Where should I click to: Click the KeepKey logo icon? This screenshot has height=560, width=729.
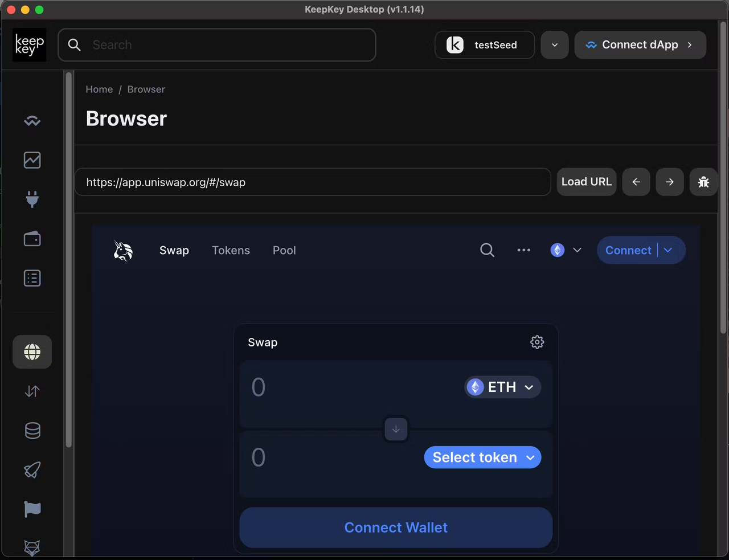tap(30, 45)
